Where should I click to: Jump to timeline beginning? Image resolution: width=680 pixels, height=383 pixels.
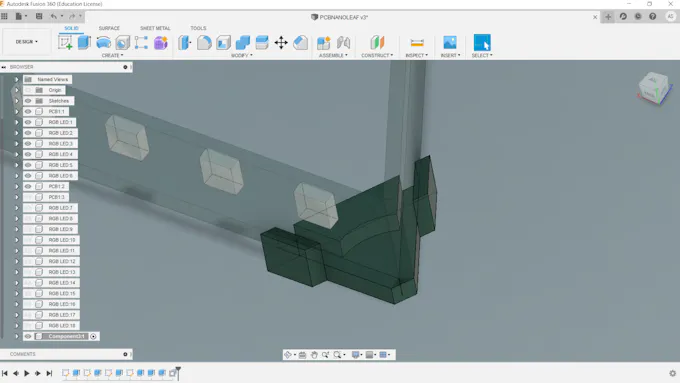[x=5, y=373]
